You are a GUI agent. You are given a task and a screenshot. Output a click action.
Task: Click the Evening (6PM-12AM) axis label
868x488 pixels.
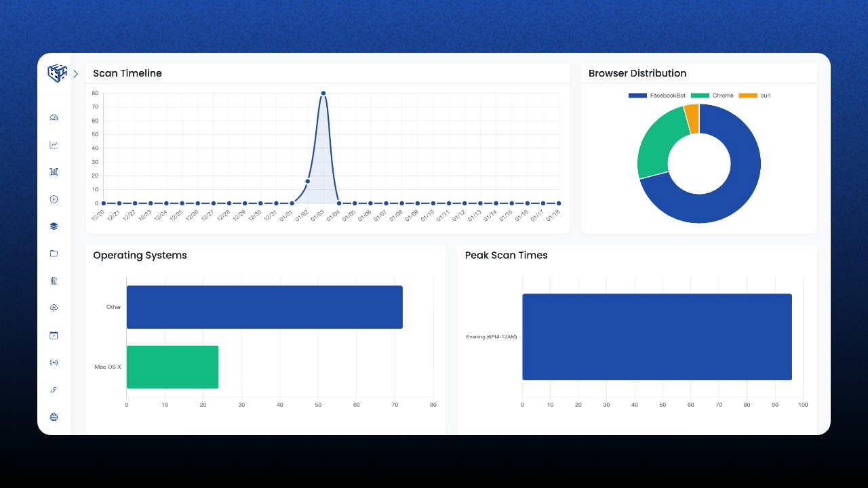point(492,337)
